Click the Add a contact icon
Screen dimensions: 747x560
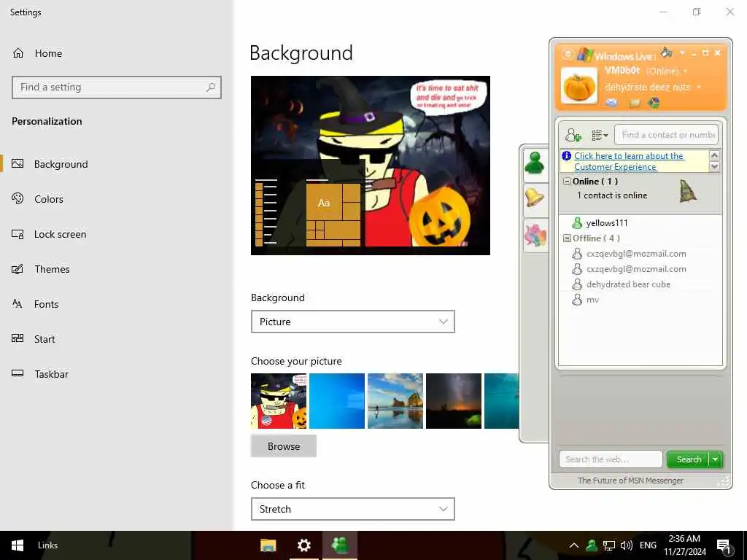click(x=573, y=135)
